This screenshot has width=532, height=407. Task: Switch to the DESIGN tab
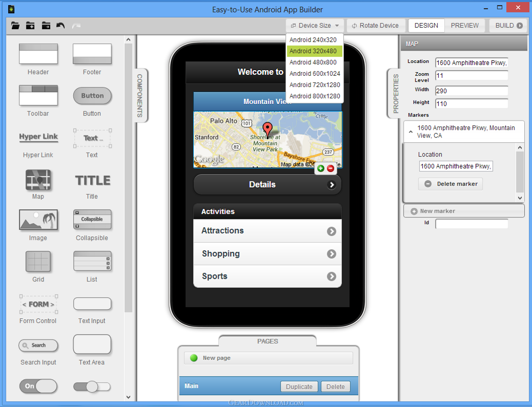426,25
